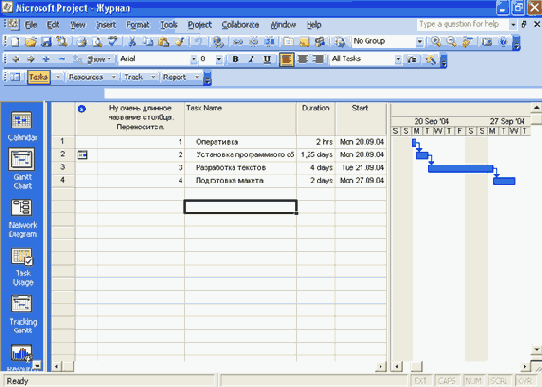Expand the Tasks guide dropdown arrow

point(58,77)
